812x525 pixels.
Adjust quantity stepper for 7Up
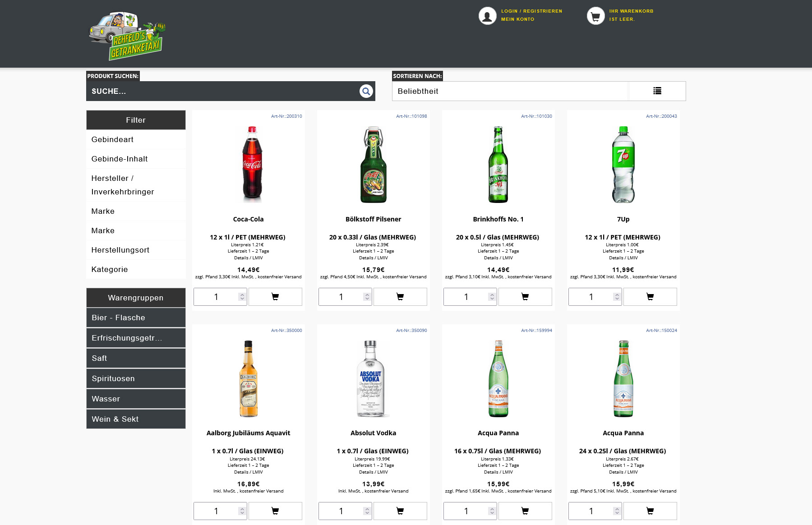coord(617,297)
